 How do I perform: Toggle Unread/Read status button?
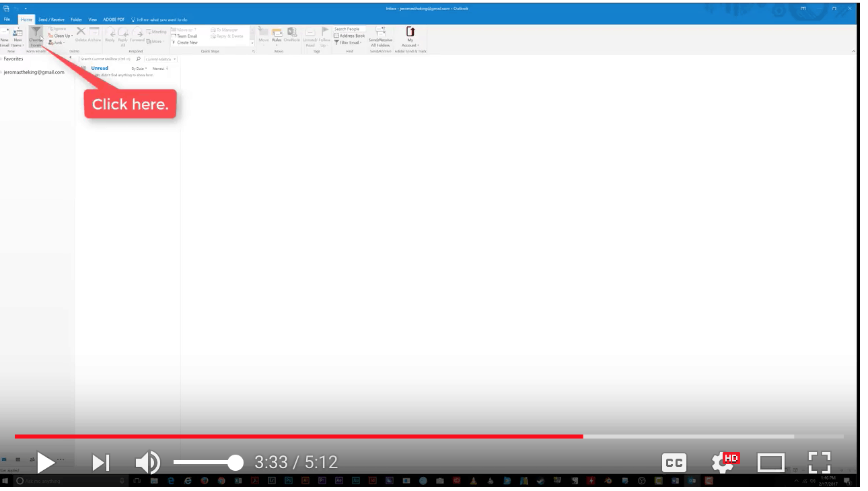click(x=310, y=37)
